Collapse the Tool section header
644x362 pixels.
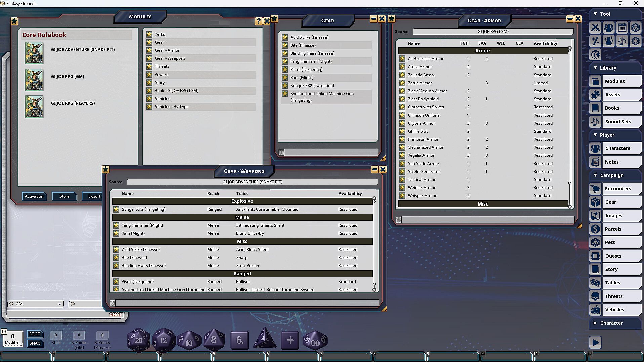[615, 14]
